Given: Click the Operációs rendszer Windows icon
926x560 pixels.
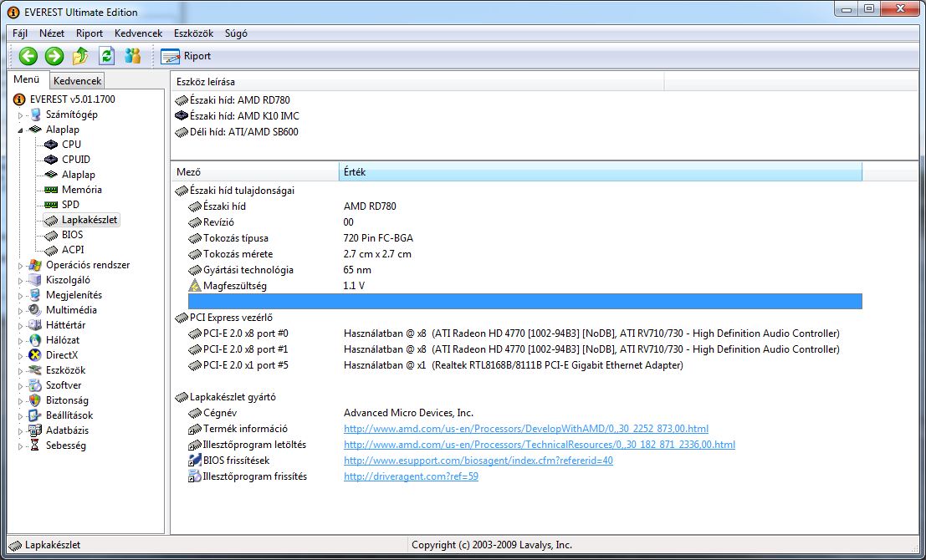Looking at the screenshot, I should (35, 265).
